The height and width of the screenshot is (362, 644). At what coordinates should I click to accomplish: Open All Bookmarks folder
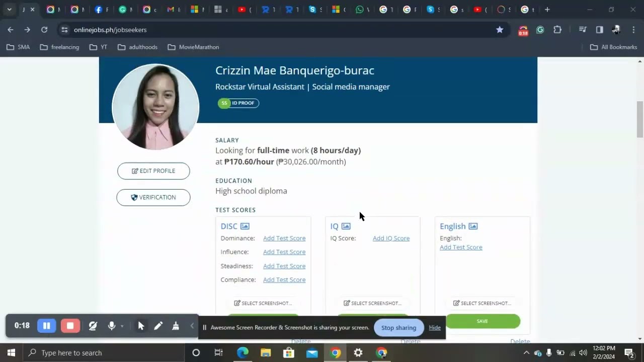coord(614,47)
